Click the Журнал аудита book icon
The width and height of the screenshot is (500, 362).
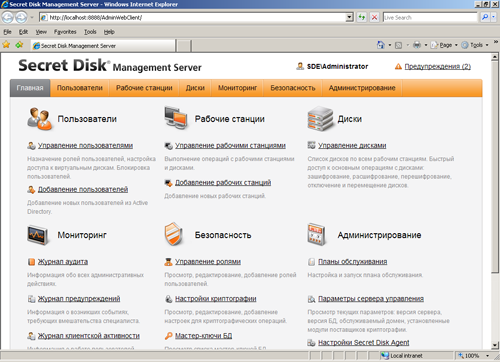pyautogui.click(x=31, y=262)
